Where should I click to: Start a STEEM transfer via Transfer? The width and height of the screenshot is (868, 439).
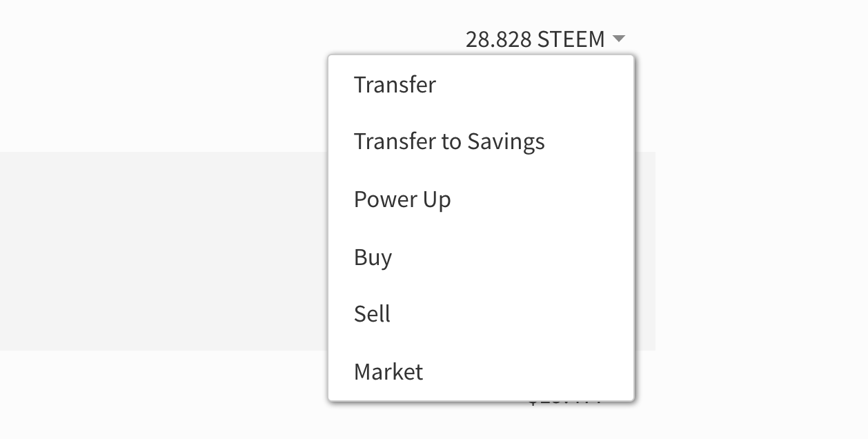[x=395, y=85]
